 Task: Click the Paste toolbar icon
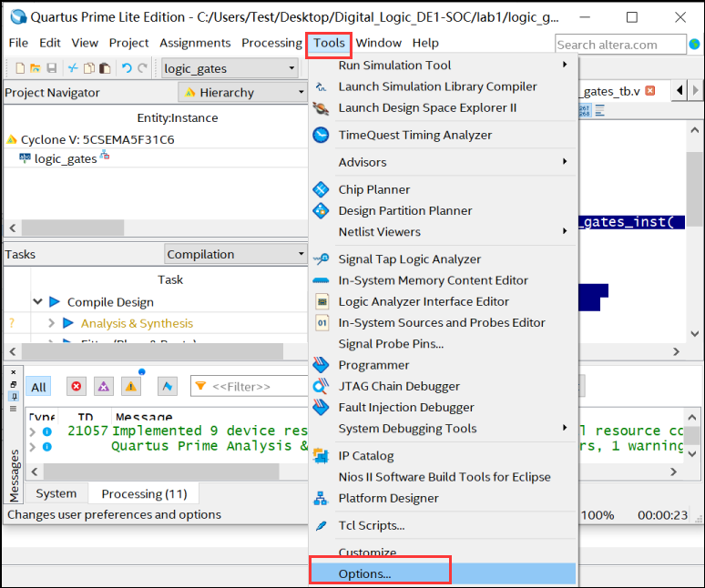point(105,68)
